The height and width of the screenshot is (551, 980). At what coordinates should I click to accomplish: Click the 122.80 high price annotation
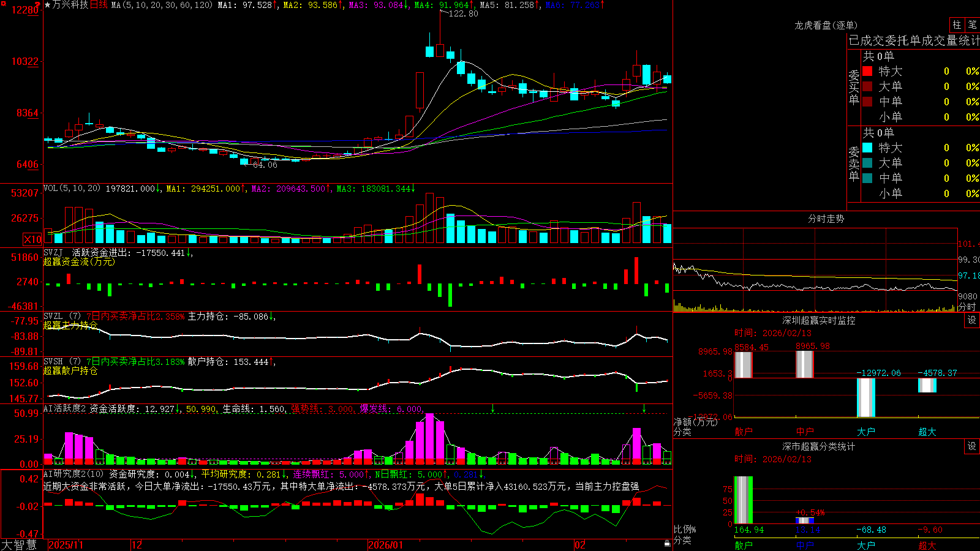(463, 13)
